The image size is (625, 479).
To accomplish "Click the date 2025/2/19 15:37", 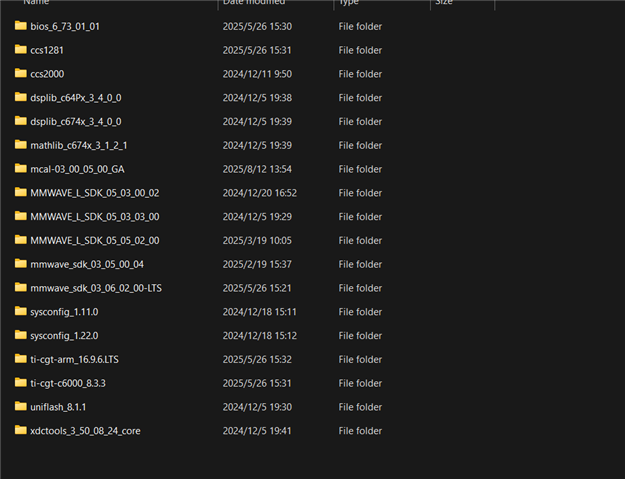I will coord(257,265).
